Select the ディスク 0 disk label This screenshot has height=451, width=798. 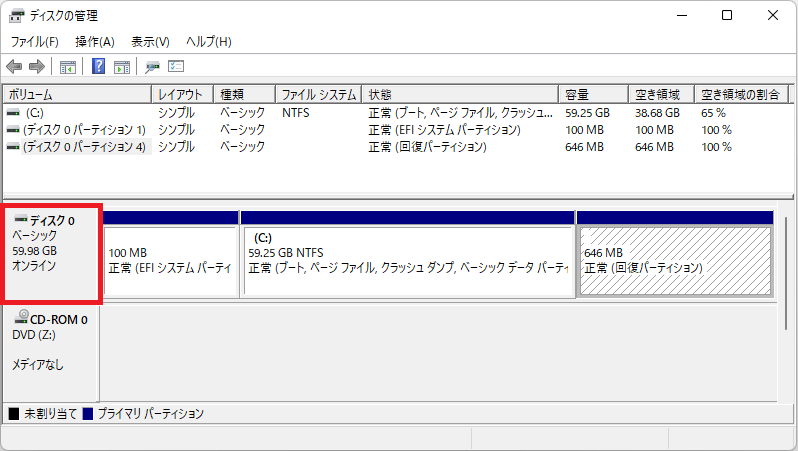(51, 254)
